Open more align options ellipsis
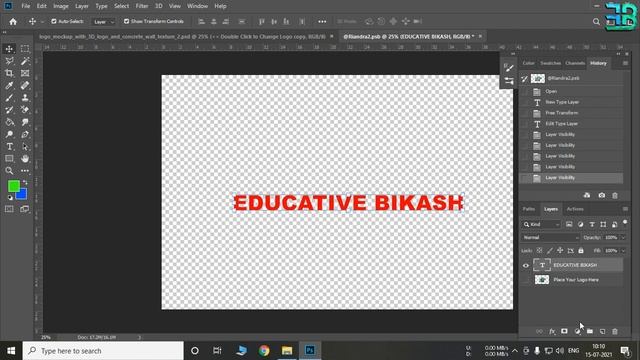Screen dimensions: 640x360 [x=322, y=22]
